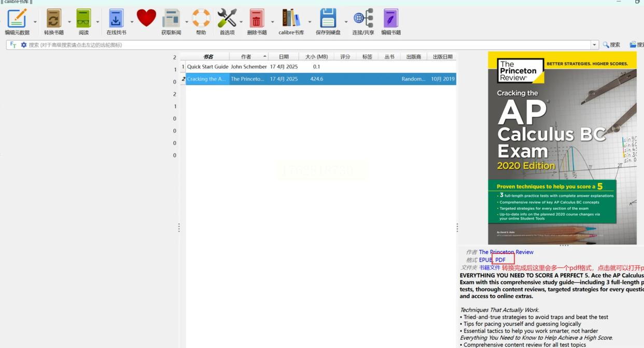Expand the 编辑元数据 dropdown arrow

click(x=35, y=22)
